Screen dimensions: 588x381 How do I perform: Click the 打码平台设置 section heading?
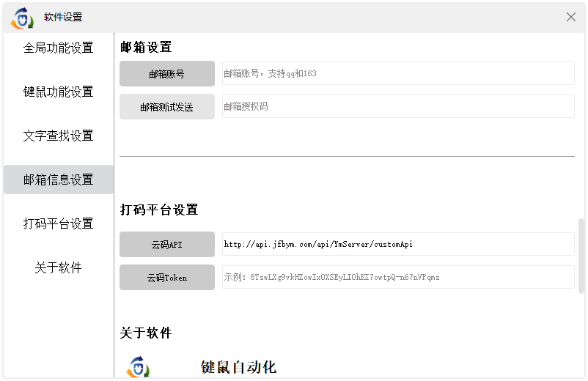click(x=159, y=210)
